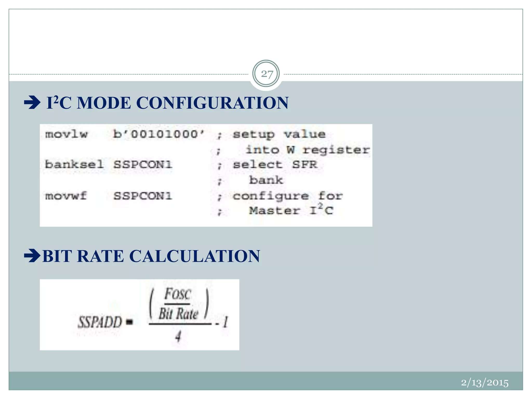The height and width of the screenshot is (399, 532).
Task: Click the date 2/13/2015 in the footer
Action: 485,383
